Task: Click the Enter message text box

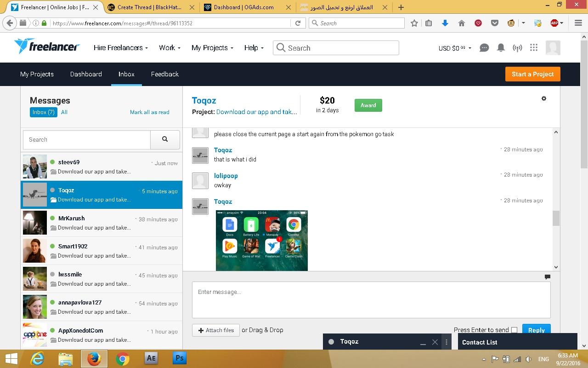Action: point(371,299)
